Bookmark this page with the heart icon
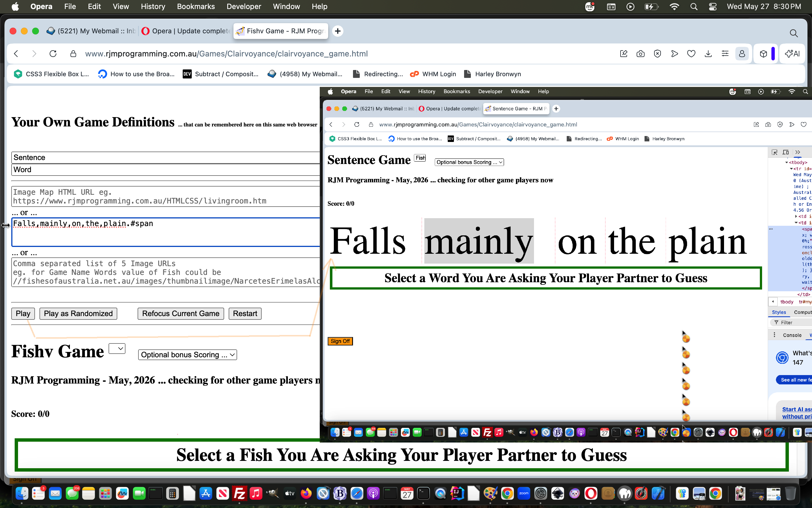The width and height of the screenshot is (812, 508). (x=691, y=54)
